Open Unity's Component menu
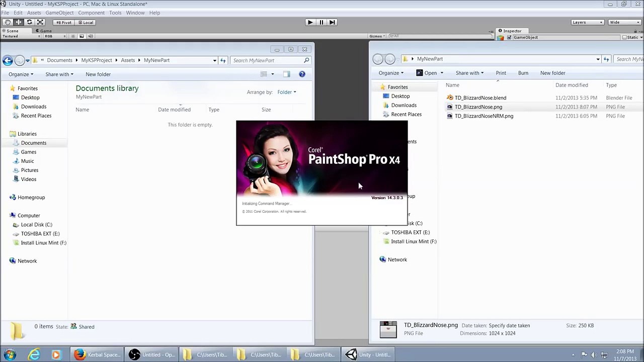 (91, 13)
